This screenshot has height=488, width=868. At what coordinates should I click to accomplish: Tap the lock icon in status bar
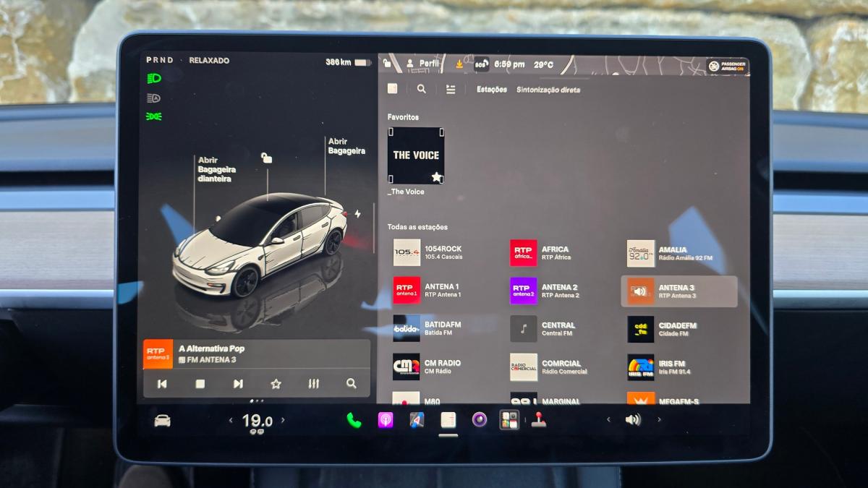click(388, 64)
